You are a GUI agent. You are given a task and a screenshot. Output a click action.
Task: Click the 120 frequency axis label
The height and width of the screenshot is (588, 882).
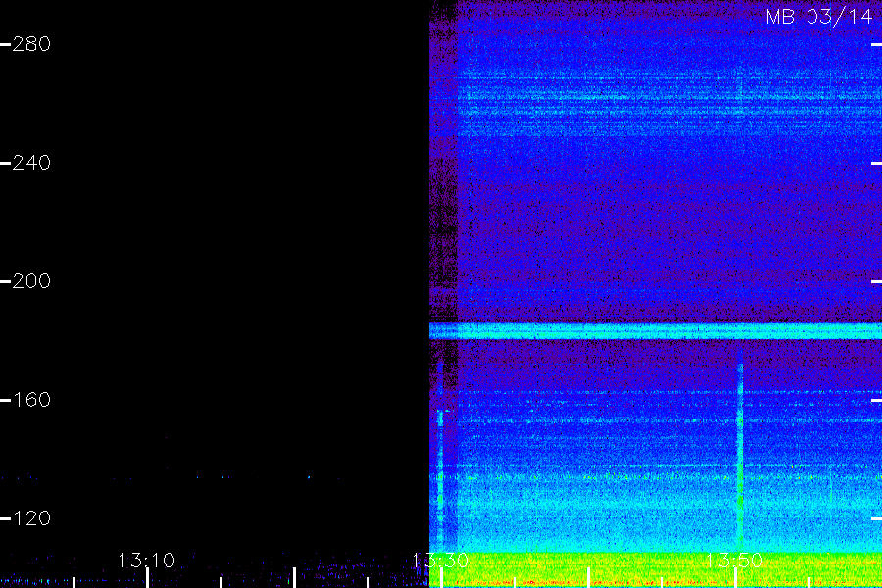click(31, 518)
